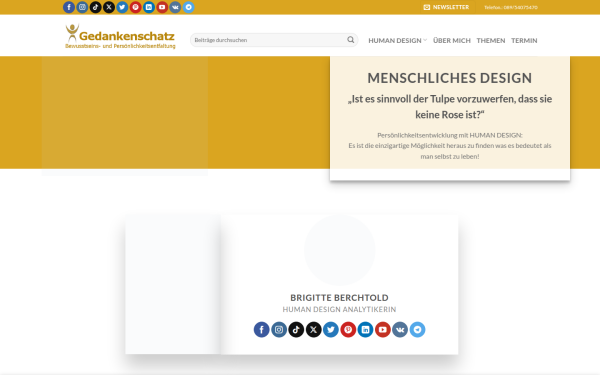Open the ÜBER MICH menu item

coord(452,41)
